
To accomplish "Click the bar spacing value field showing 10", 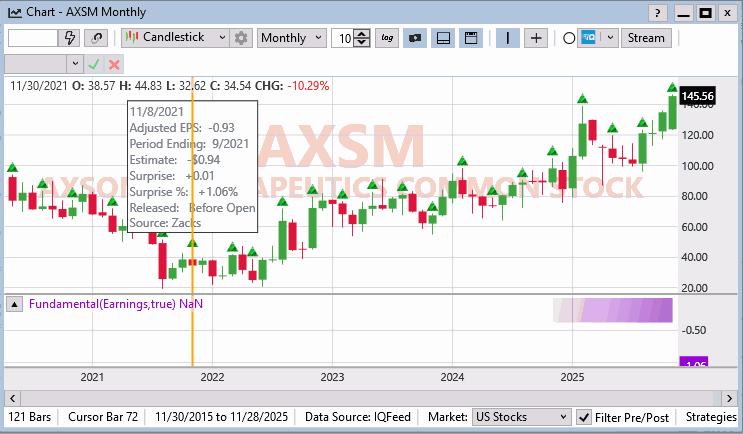I will tap(343, 38).
